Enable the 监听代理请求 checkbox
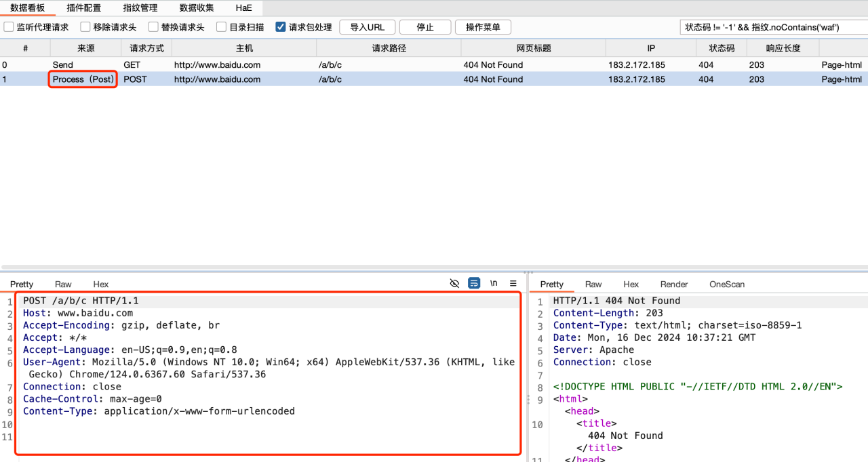 pyautogui.click(x=9, y=27)
